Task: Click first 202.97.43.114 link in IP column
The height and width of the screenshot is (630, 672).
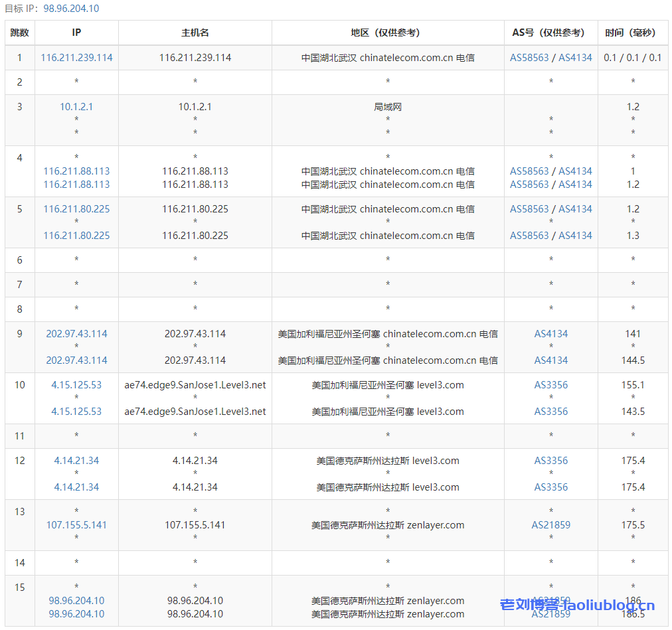Action: click(76, 334)
